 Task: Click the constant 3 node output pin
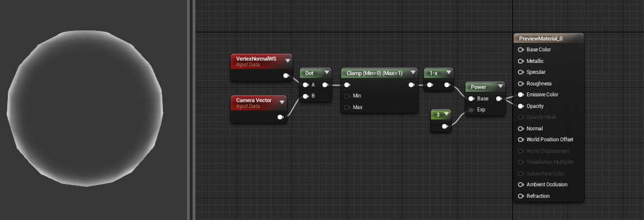[x=444, y=126]
